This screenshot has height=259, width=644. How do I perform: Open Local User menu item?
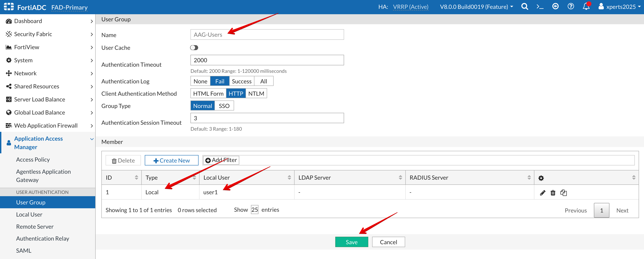29,214
